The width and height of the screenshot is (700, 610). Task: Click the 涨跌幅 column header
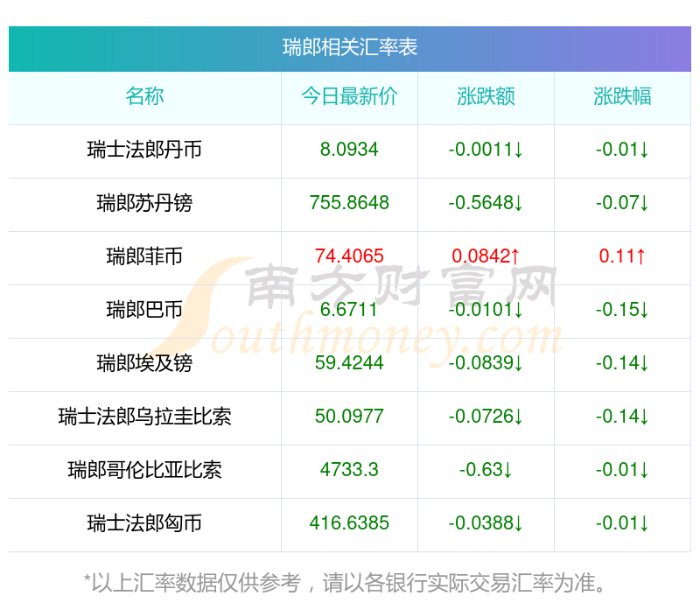point(622,96)
